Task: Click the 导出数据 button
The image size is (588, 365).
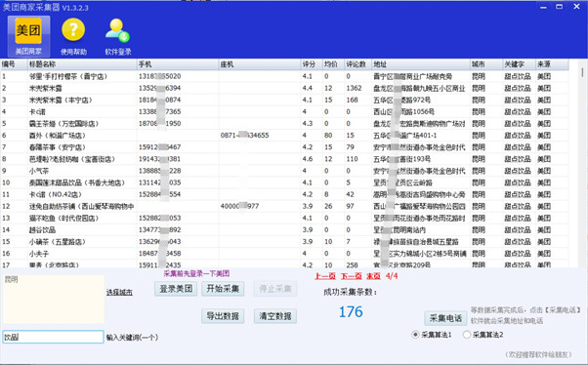Action: [223, 316]
